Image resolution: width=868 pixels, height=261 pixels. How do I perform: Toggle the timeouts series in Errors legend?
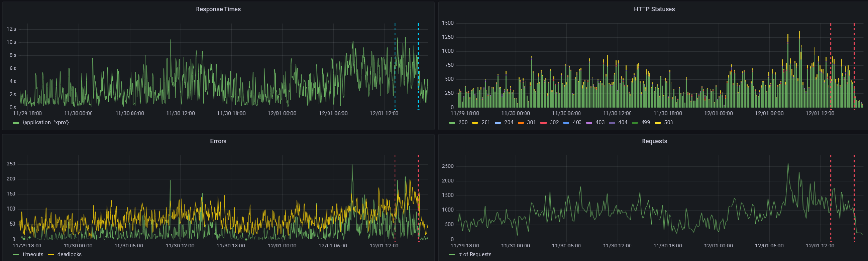tap(33, 255)
